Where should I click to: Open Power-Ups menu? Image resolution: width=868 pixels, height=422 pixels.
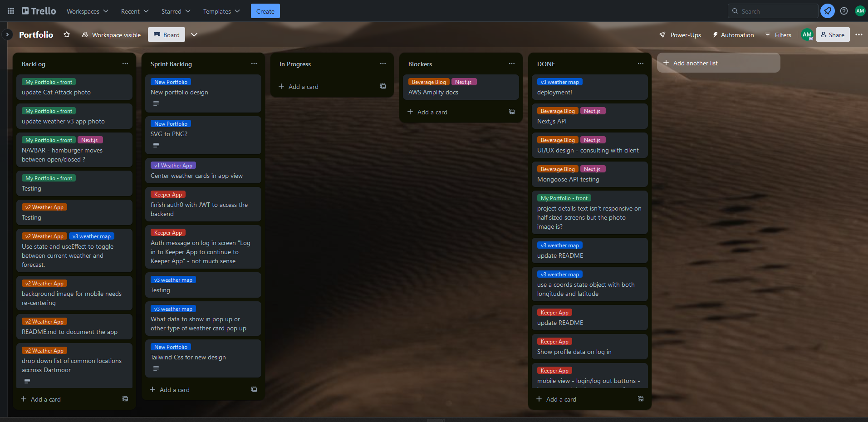pyautogui.click(x=680, y=34)
